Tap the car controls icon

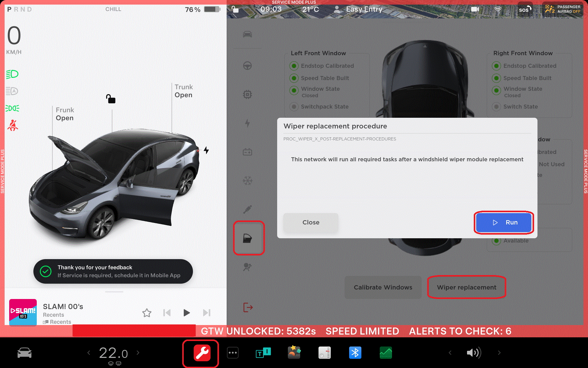point(24,353)
